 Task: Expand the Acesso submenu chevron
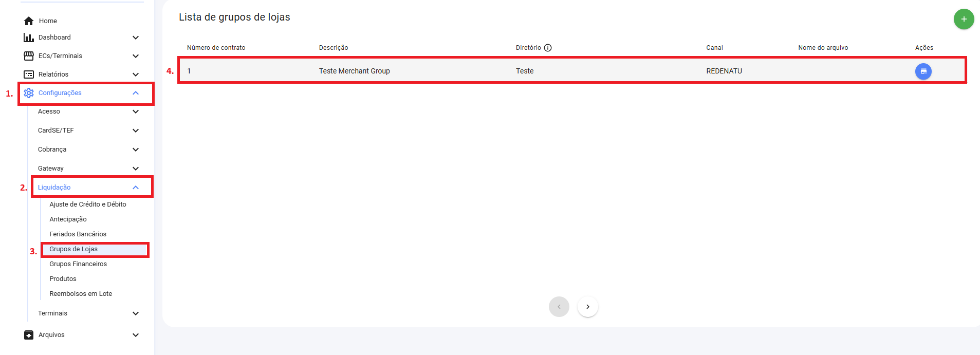[x=136, y=111]
